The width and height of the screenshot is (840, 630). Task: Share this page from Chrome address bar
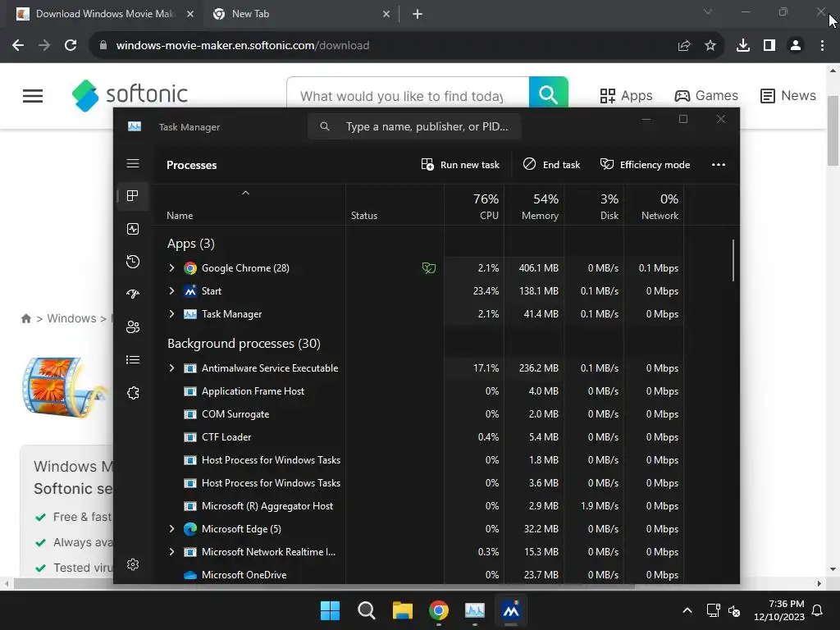pos(684,46)
